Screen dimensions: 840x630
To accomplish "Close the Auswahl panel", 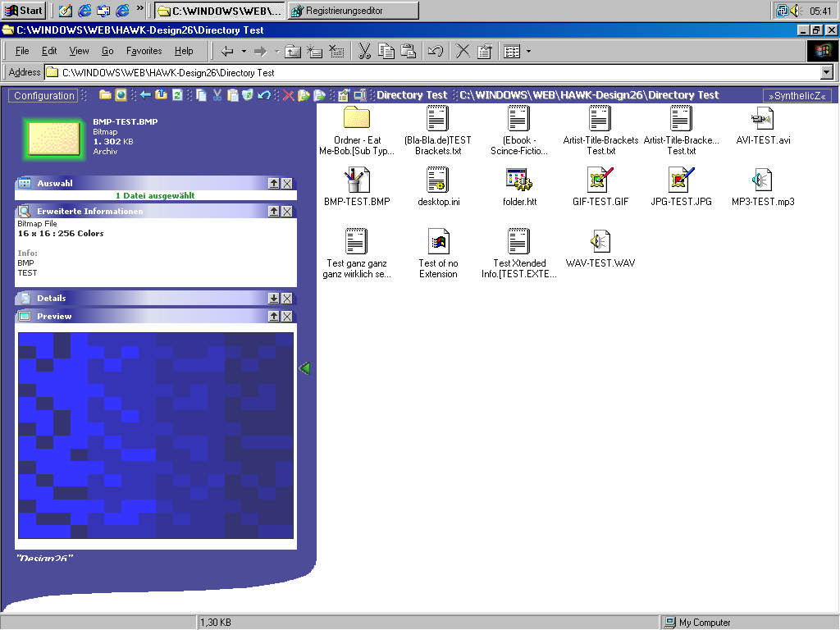I will 287,184.
